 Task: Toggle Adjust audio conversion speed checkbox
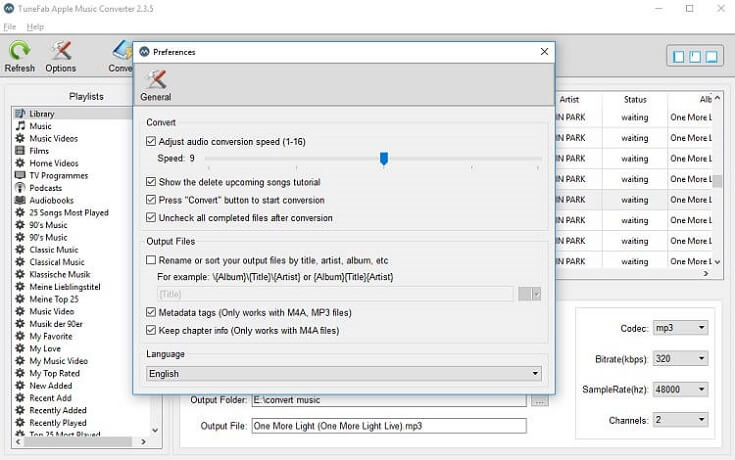(151, 142)
